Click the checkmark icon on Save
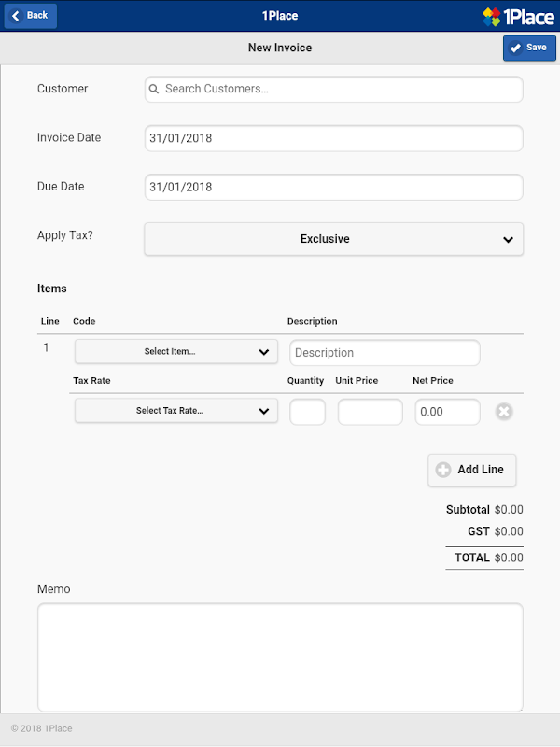The width and height of the screenshot is (560, 747). click(516, 48)
